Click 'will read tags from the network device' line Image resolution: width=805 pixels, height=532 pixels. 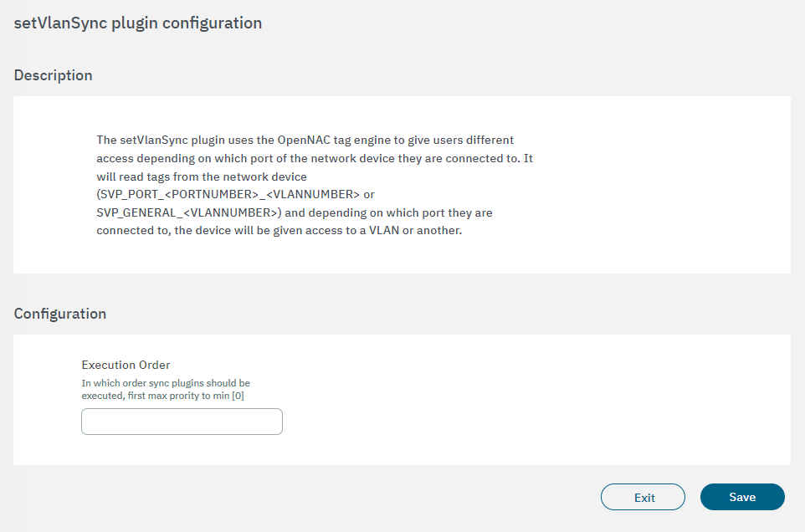(x=202, y=177)
